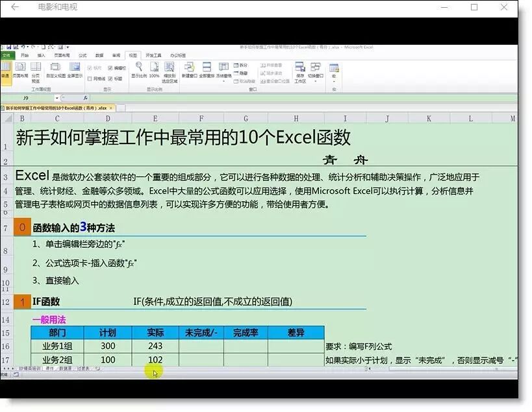Screen dimensions: 532x412
Task: Click 保存工作区 save workspace
Action: point(300,73)
